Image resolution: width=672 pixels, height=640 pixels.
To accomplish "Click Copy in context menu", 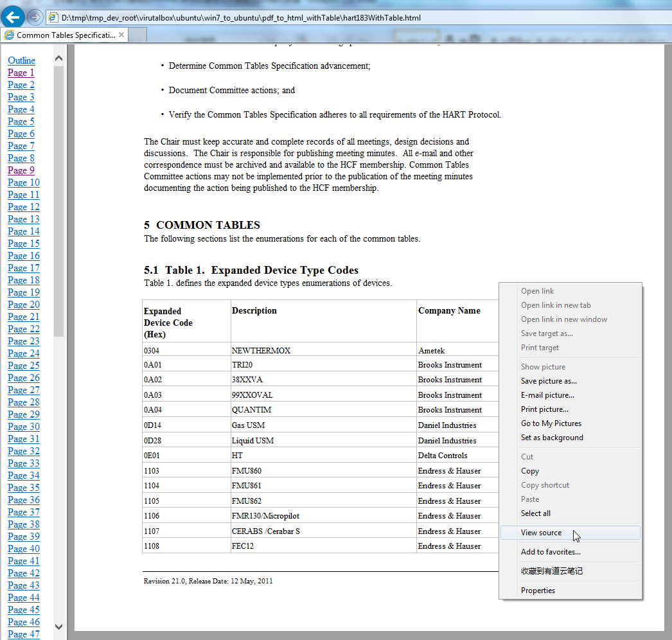I will [x=570, y=470].
